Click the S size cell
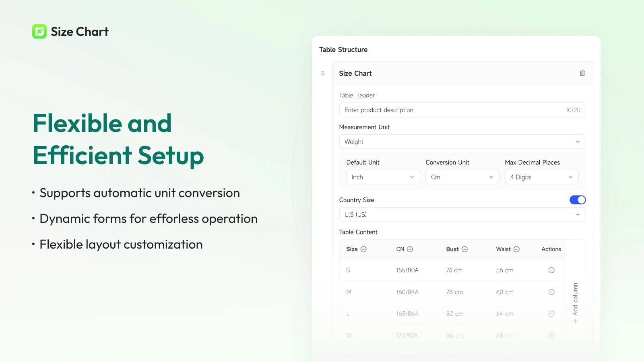The image size is (644, 362). pos(348,270)
